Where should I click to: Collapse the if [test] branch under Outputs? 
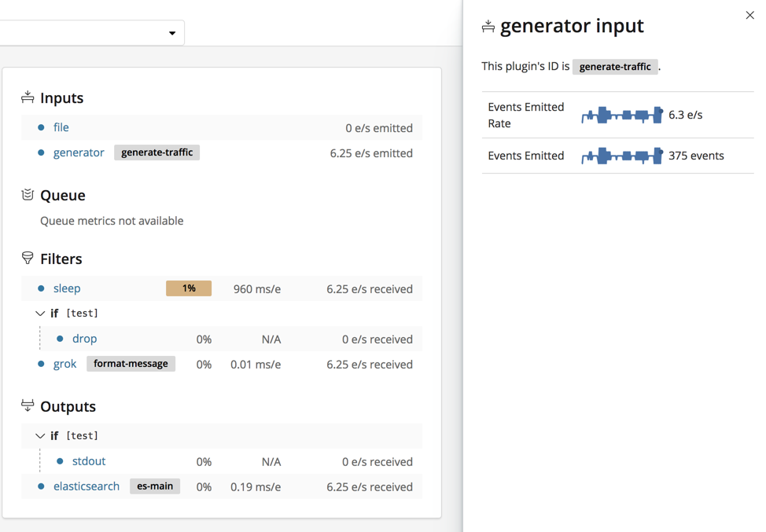coord(40,435)
